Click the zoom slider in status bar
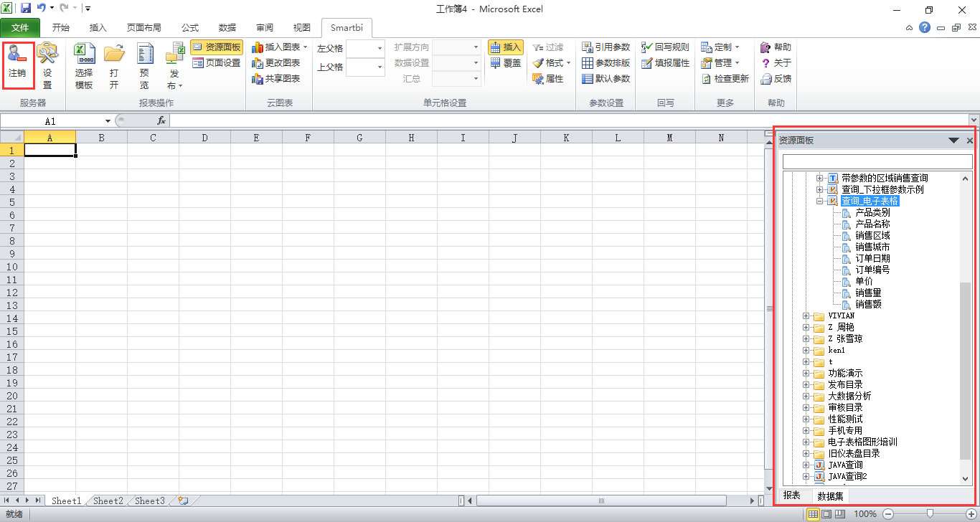Viewport: 980px width, 522px height. pyautogui.click(x=930, y=513)
